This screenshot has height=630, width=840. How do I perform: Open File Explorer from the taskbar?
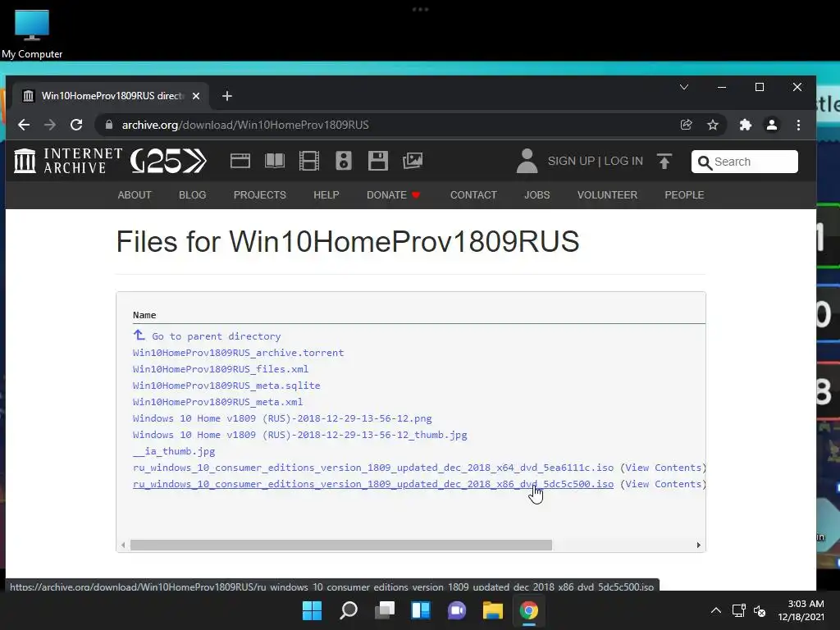tap(493, 610)
